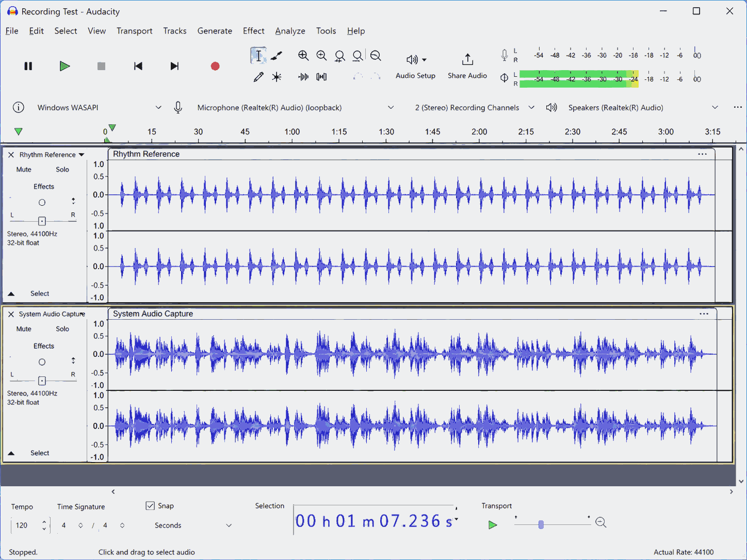Click Select on Rhythm Reference track panel

(40, 293)
